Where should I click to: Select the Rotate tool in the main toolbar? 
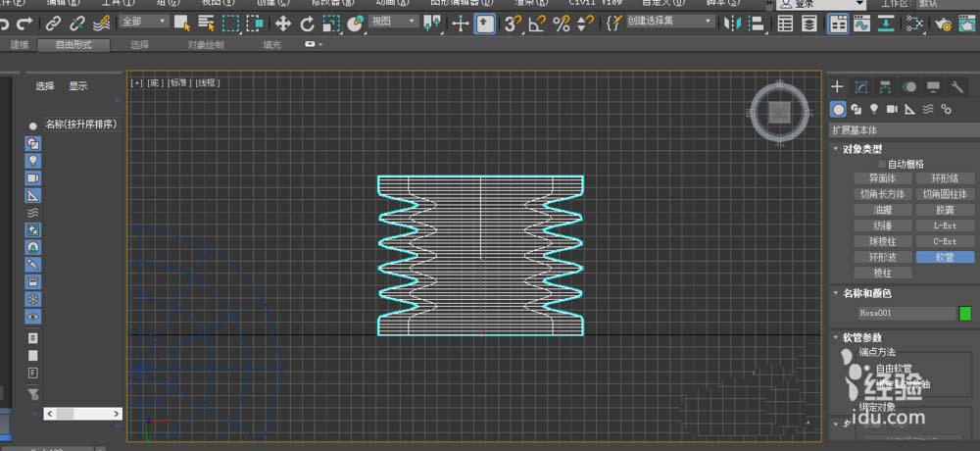tap(307, 24)
